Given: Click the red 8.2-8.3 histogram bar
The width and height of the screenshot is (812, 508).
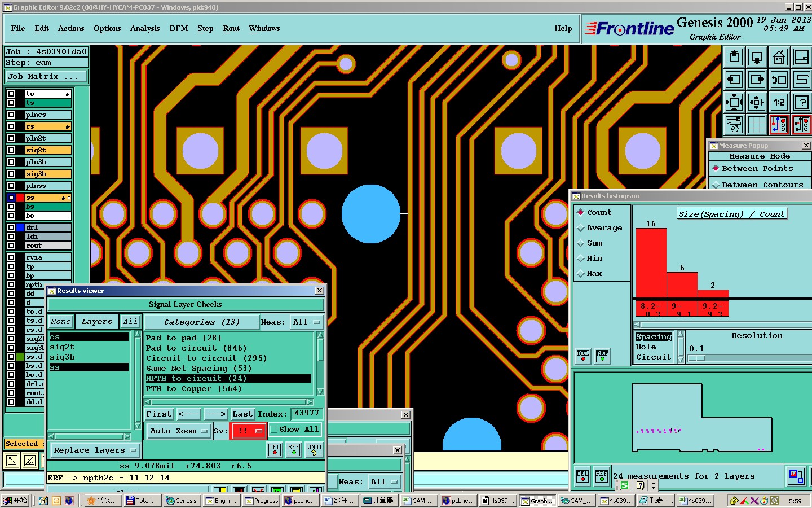Looking at the screenshot, I should [x=651, y=262].
